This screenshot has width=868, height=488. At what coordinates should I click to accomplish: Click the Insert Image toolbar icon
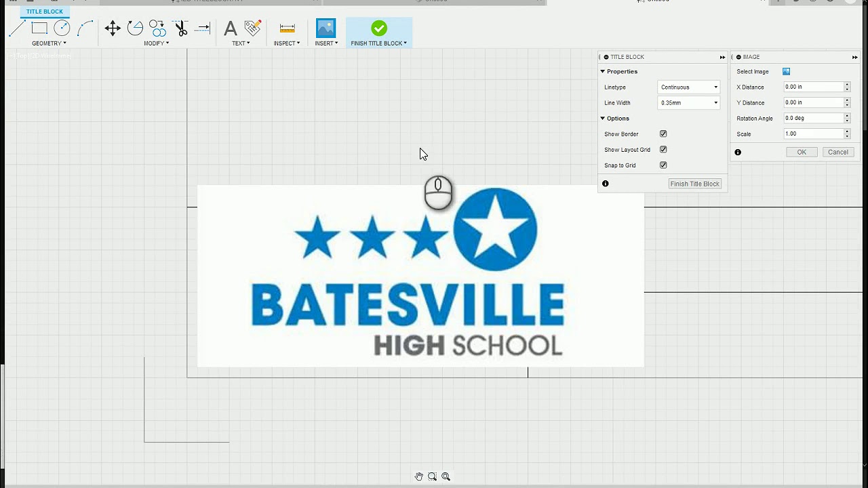pos(325,28)
